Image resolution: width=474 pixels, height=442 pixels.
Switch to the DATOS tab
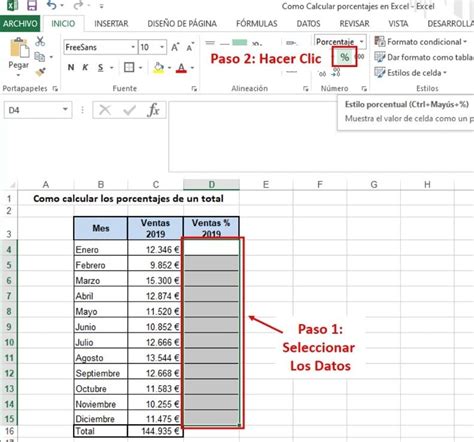pyautogui.click(x=308, y=24)
